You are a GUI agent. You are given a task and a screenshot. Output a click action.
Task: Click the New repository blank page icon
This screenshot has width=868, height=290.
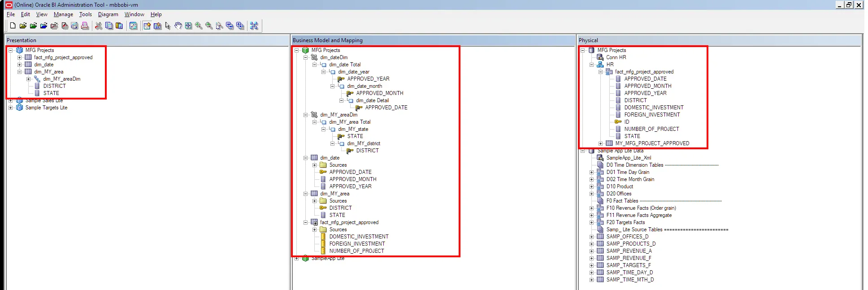13,26
